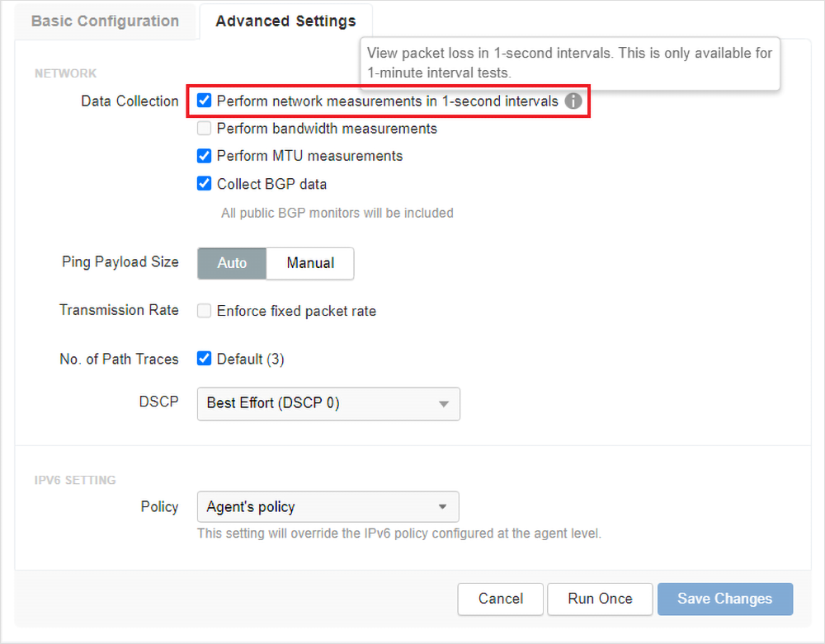Screen dimensions: 825x644
Task: Select the Advanced Settings tab
Action: 285,21
